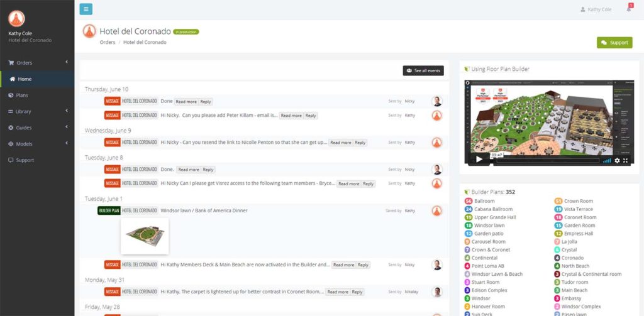Reply to the Visrez access message
The height and width of the screenshot is (316, 644).
coord(369,184)
